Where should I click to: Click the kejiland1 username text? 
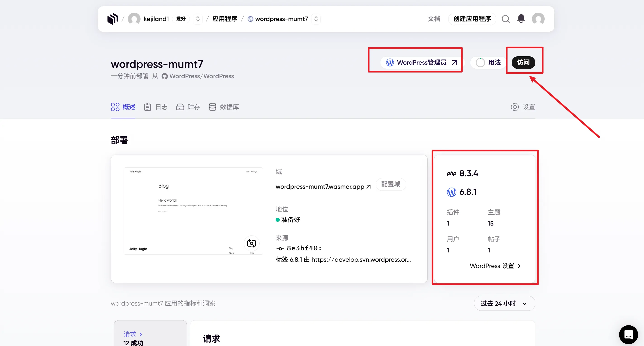pyautogui.click(x=156, y=19)
